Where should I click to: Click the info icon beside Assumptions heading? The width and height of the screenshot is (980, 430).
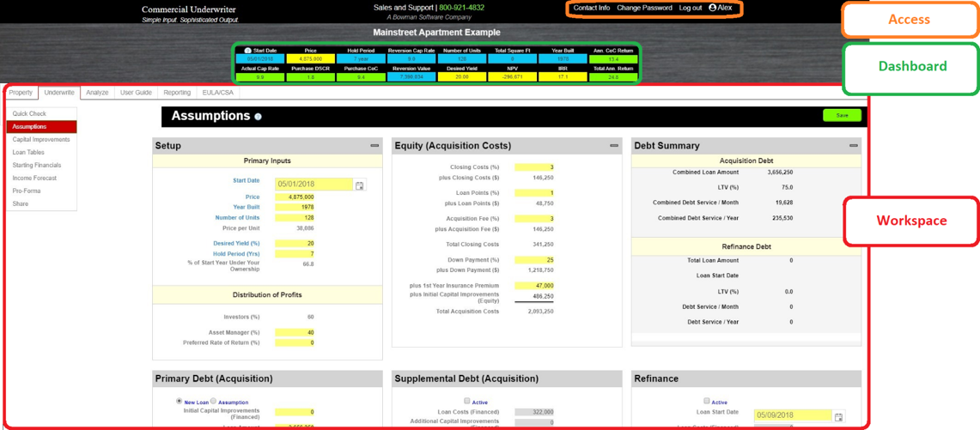click(258, 117)
